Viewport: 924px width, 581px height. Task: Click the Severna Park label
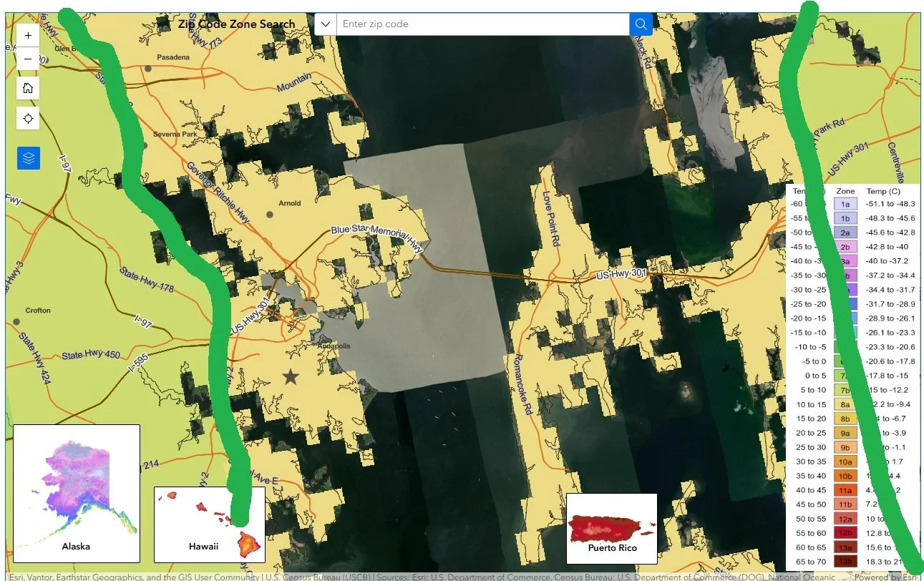coord(175,134)
